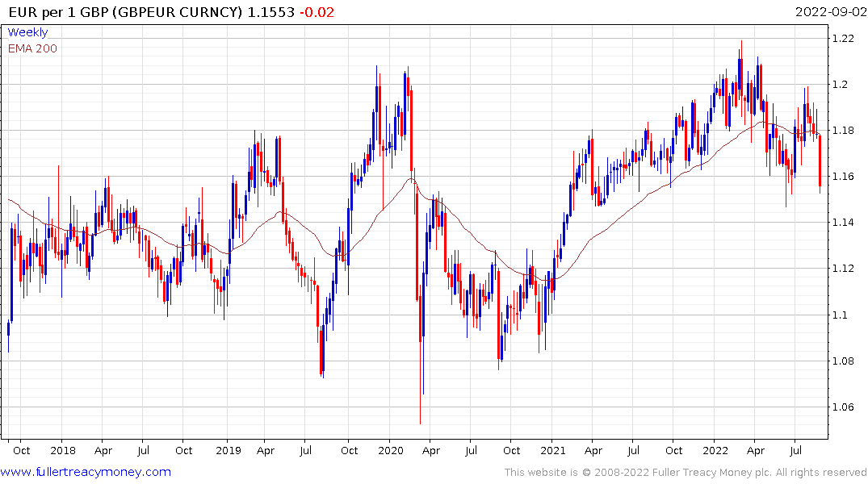Click the latest red candle at chart's right edge

coord(820,163)
